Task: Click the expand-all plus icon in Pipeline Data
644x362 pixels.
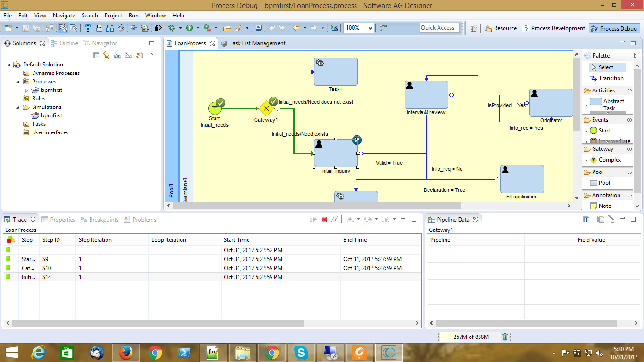Action: (x=586, y=220)
